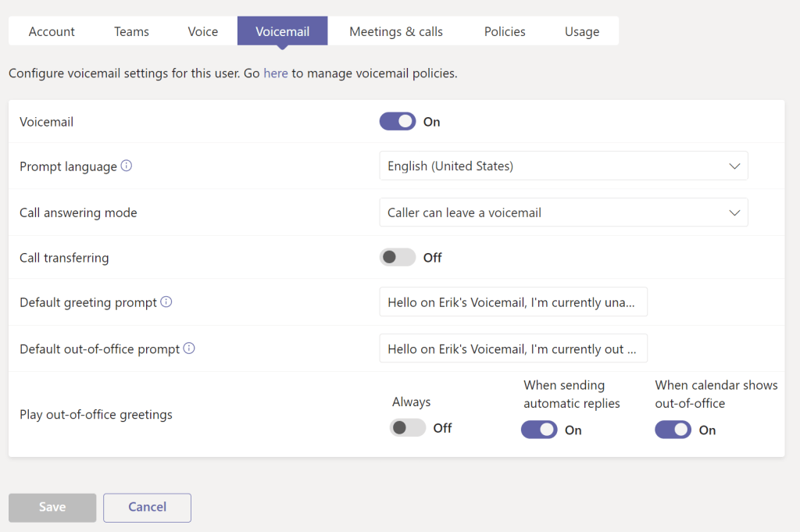Open the Teams tab
This screenshot has height=532, width=800.
coord(131,32)
